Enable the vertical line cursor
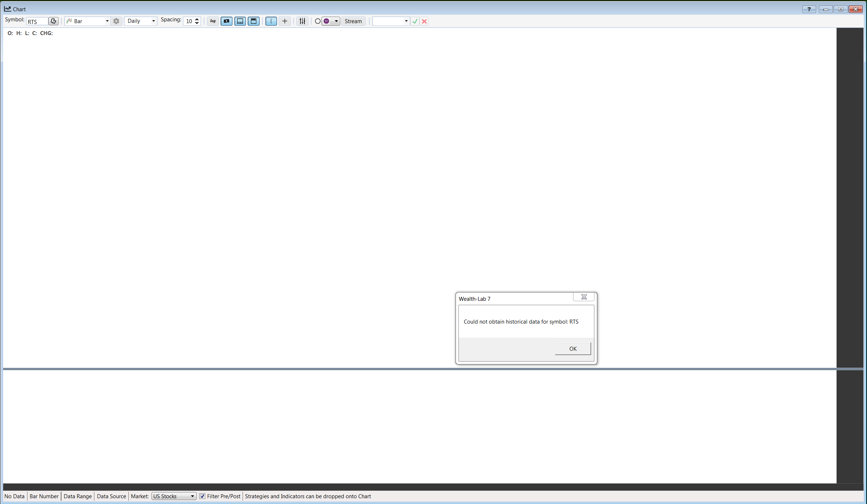The height and width of the screenshot is (504, 867). coord(271,21)
